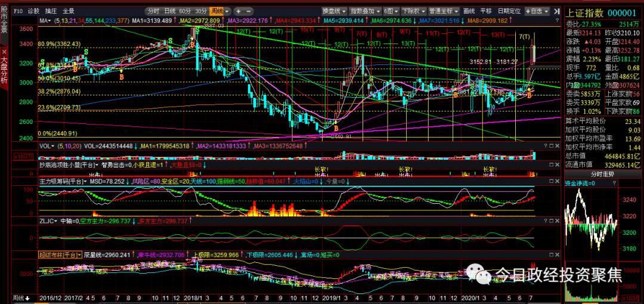The width and height of the screenshot is (644, 304).
Task: Open the ZLJC indicator dropdown
Action: (x=48, y=221)
